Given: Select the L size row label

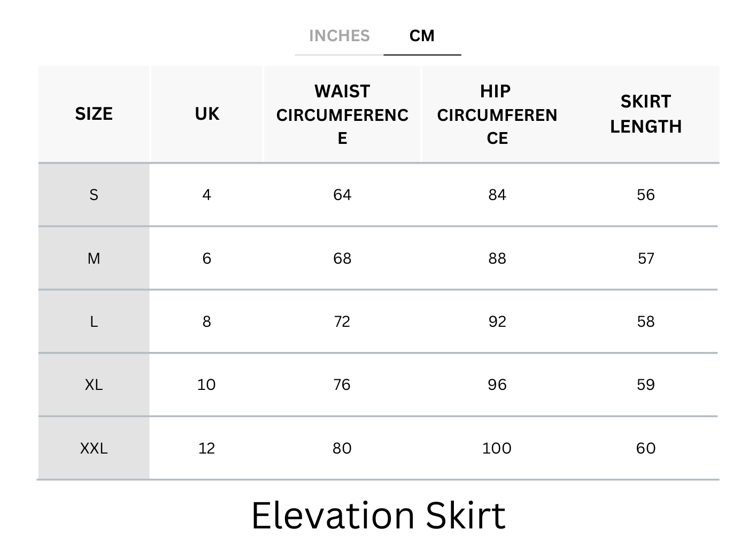Looking at the screenshot, I should pos(94,321).
